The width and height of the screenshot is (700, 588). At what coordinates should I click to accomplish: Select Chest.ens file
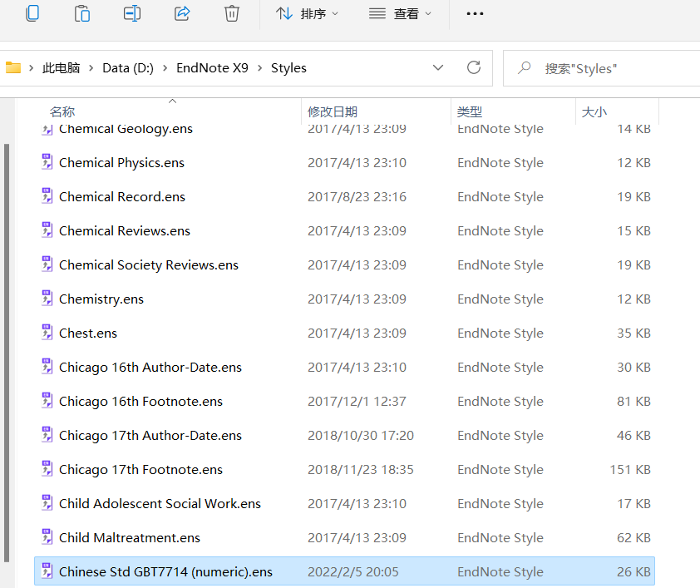coord(344,333)
